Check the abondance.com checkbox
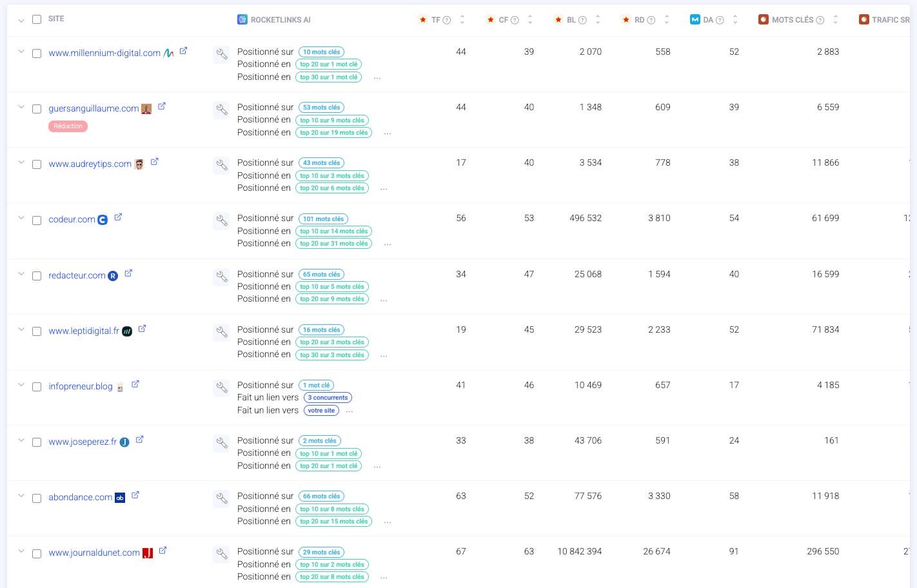917x588 pixels. [37, 498]
